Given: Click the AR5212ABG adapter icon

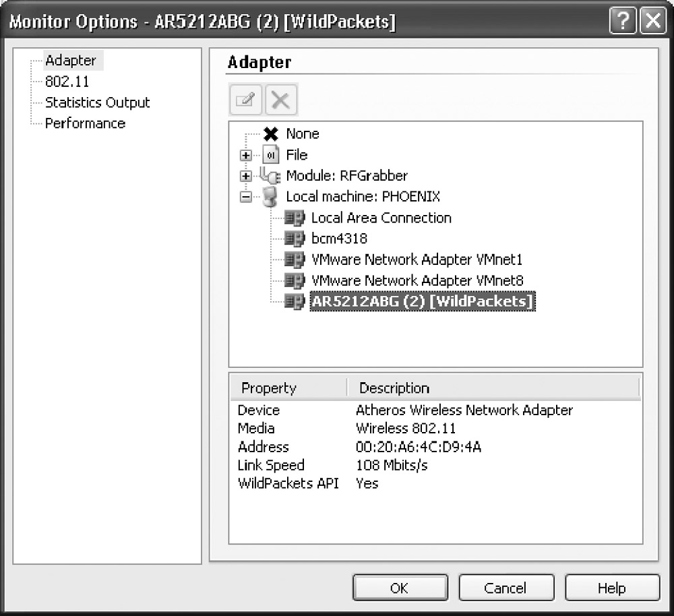Looking at the screenshot, I should click(x=295, y=301).
